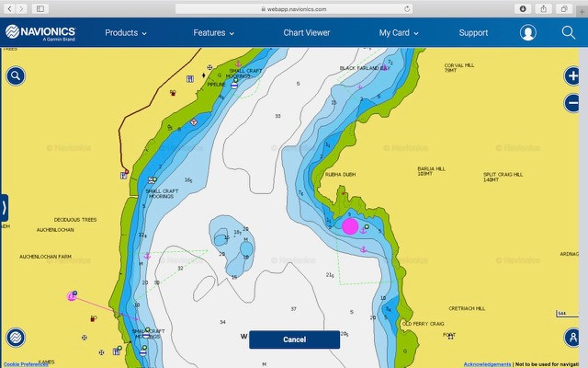Click the BLACK FARLAND BAY label
This screenshot has width=588, height=368.
pos(365,68)
